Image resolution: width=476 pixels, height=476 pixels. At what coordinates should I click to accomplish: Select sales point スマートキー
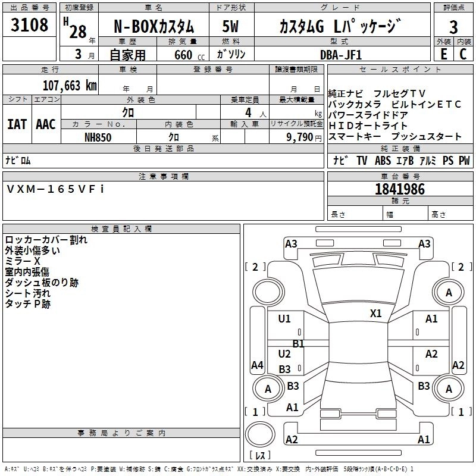[x=355, y=137]
